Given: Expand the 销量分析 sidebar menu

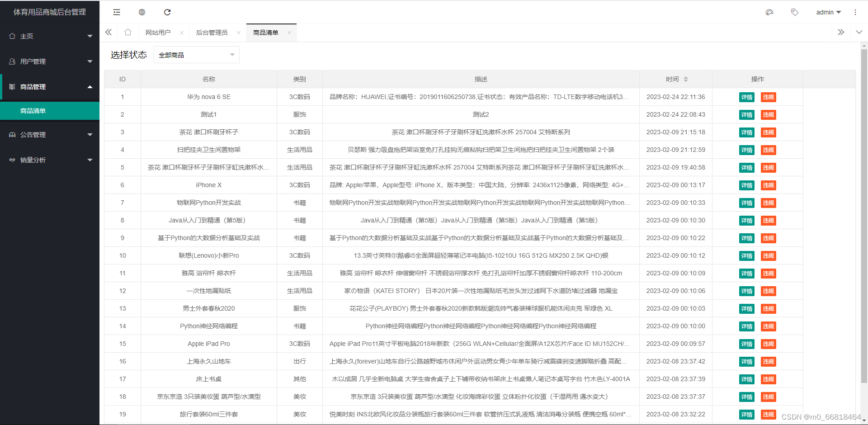Looking at the screenshot, I should tap(50, 160).
